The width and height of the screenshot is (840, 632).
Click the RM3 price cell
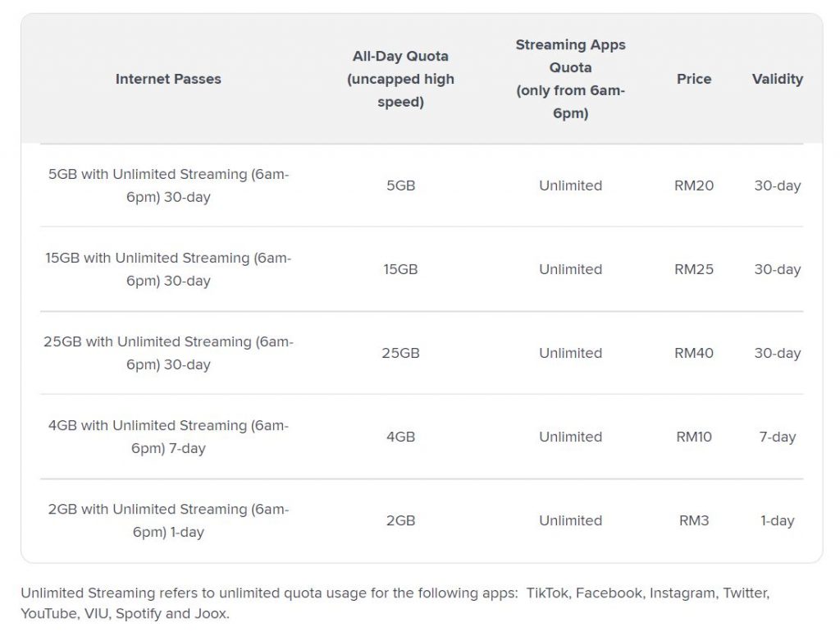pos(694,520)
